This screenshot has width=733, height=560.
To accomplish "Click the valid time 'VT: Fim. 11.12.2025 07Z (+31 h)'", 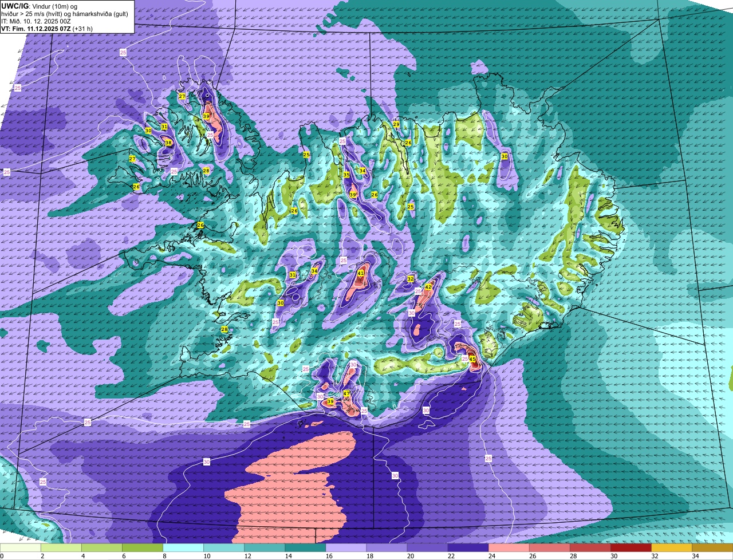I will click(x=47, y=29).
